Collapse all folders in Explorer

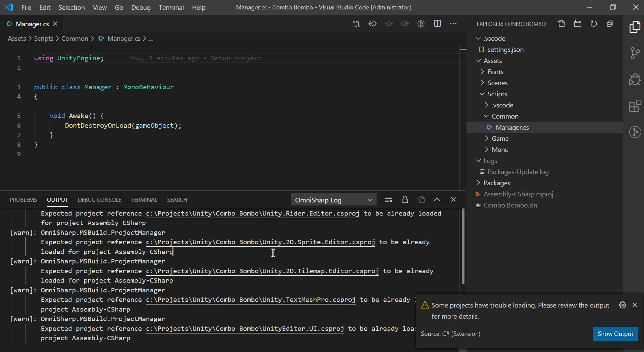tap(610, 24)
